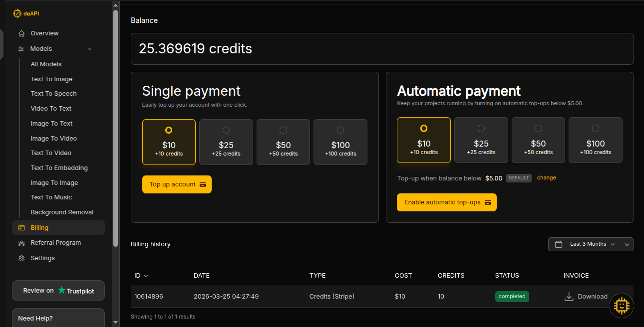The image size is (644, 327).
Task: Click Enable automatic top-ups button
Action: 447,202
